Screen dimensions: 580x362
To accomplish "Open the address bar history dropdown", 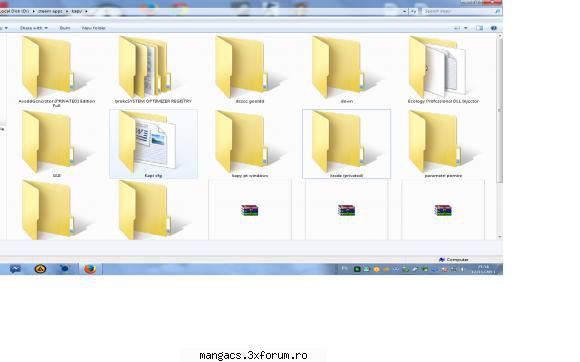I will [404, 11].
